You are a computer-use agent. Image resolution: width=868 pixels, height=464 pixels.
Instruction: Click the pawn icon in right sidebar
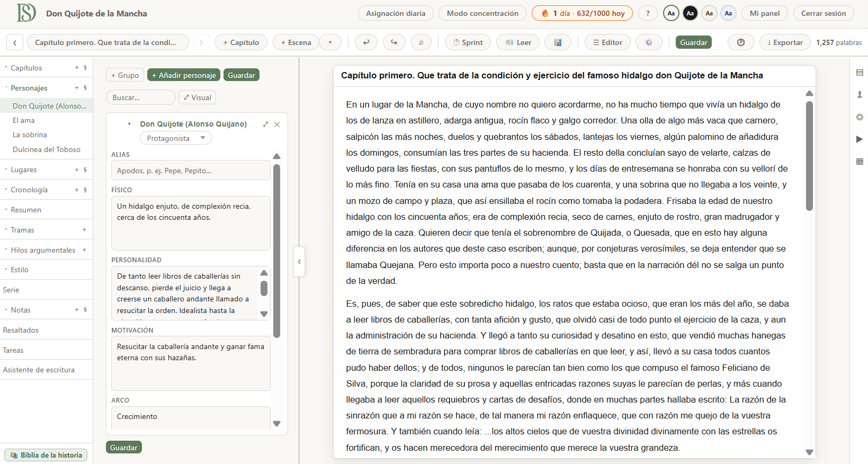point(860,94)
